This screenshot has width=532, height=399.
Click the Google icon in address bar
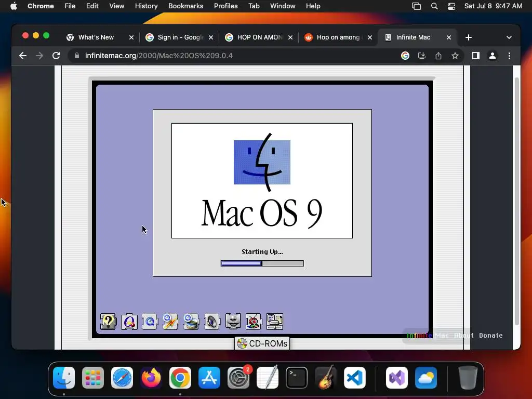(405, 56)
